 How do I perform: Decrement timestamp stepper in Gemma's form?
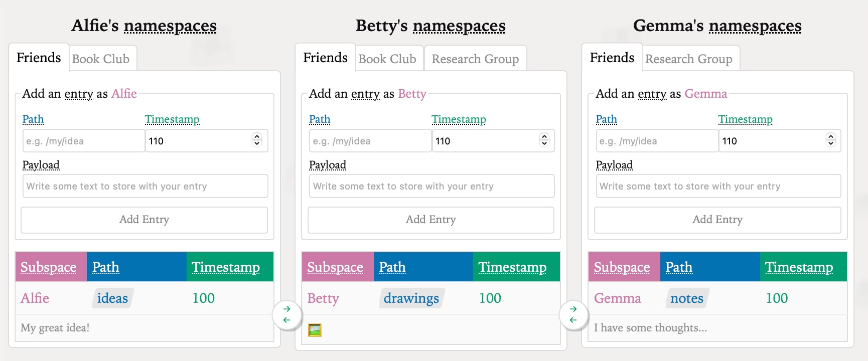coord(831,144)
